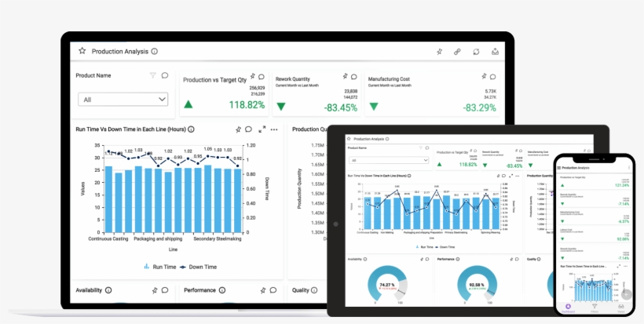This screenshot has height=324, width=644.
Task: Switch to Dashboard tab on phone
Action: pos(568,308)
